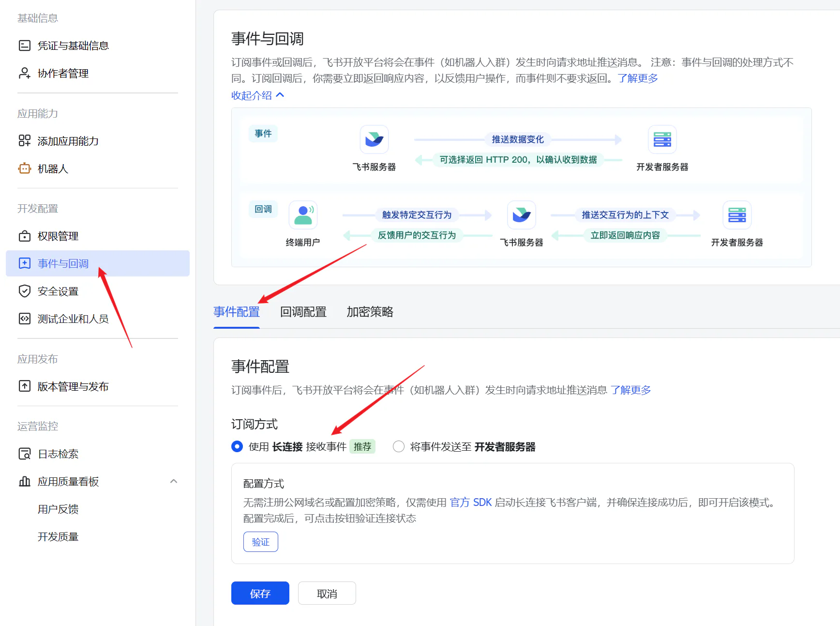Click the 取消 button
840x626 pixels.
point(327,593)
